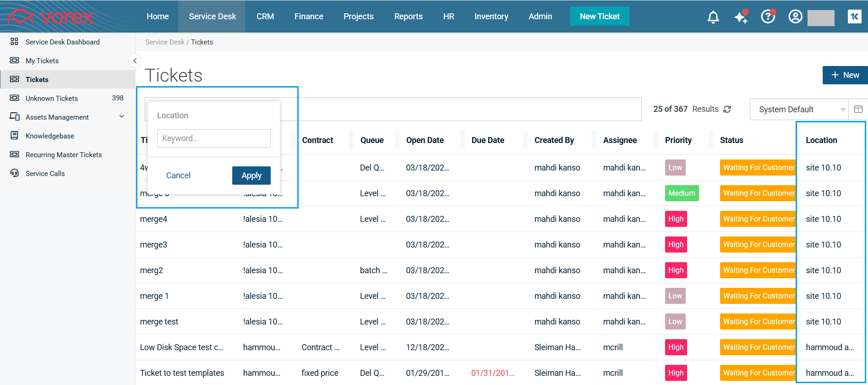The image size is (868, 385).
Task: Open the column chooser icon
Action: click(858, 110)
